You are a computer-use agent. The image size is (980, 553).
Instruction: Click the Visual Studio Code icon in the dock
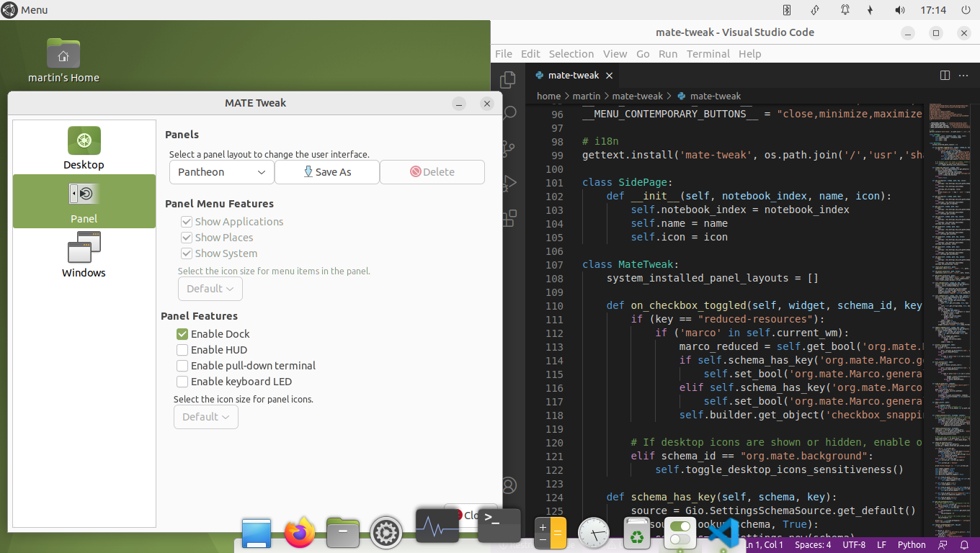point(723,534)
